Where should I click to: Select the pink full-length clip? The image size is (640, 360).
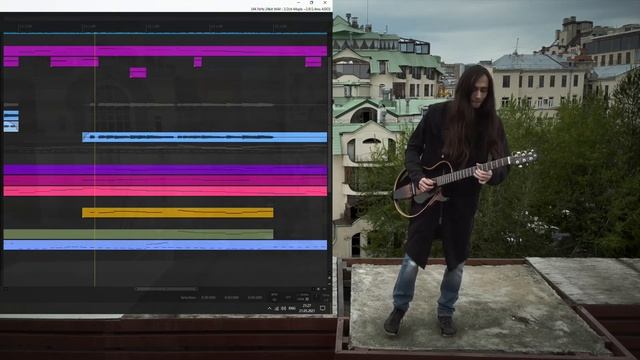pos(165,191)
